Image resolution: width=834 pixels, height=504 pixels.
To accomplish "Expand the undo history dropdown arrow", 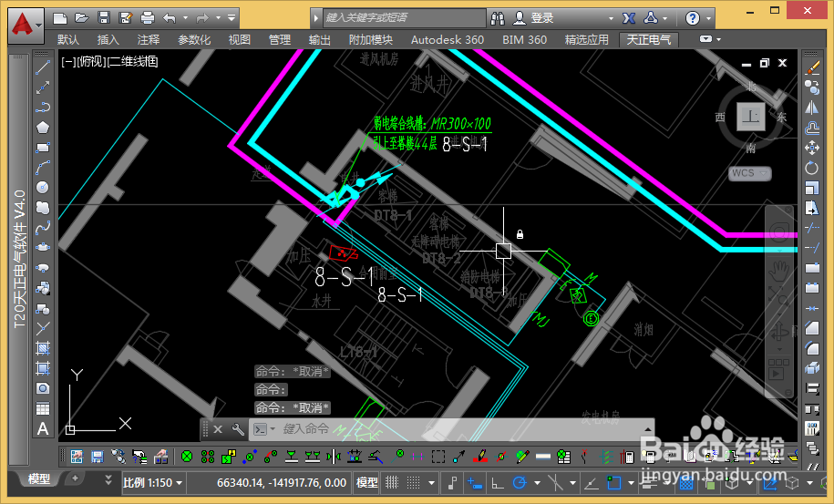I will click(185, 18).
